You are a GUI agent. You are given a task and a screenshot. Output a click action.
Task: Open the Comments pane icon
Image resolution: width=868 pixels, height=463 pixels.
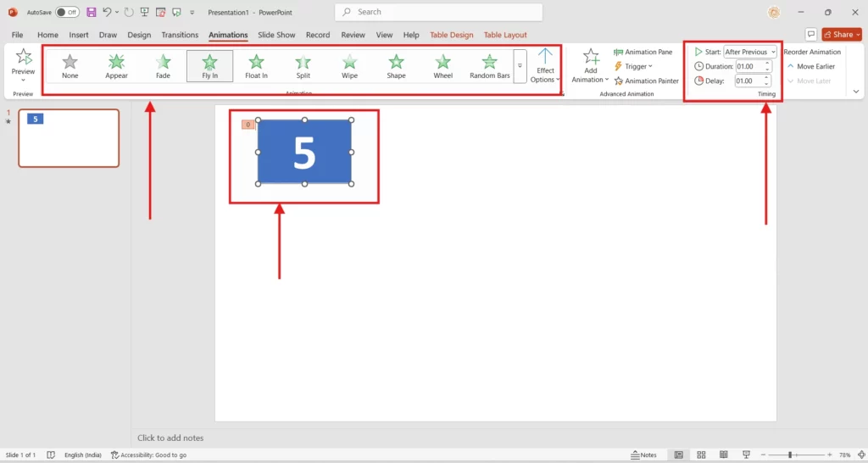point(811,35)
